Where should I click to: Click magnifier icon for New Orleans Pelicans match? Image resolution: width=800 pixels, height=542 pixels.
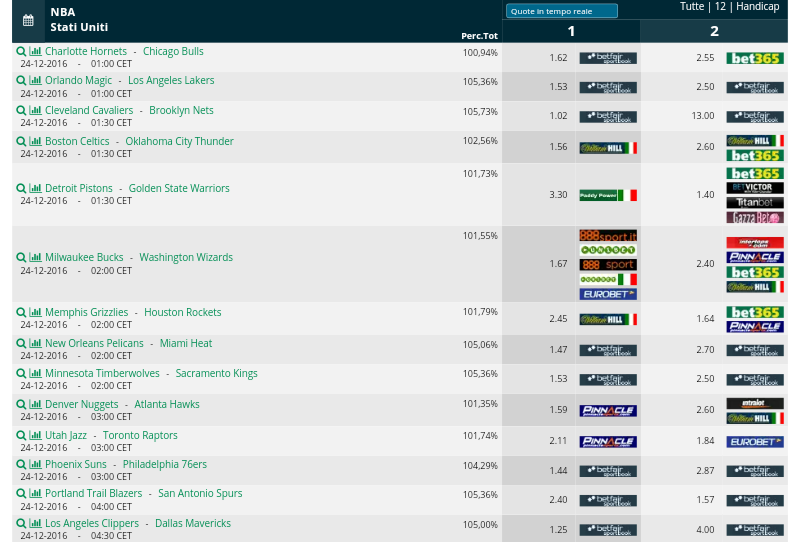(21, 343)
